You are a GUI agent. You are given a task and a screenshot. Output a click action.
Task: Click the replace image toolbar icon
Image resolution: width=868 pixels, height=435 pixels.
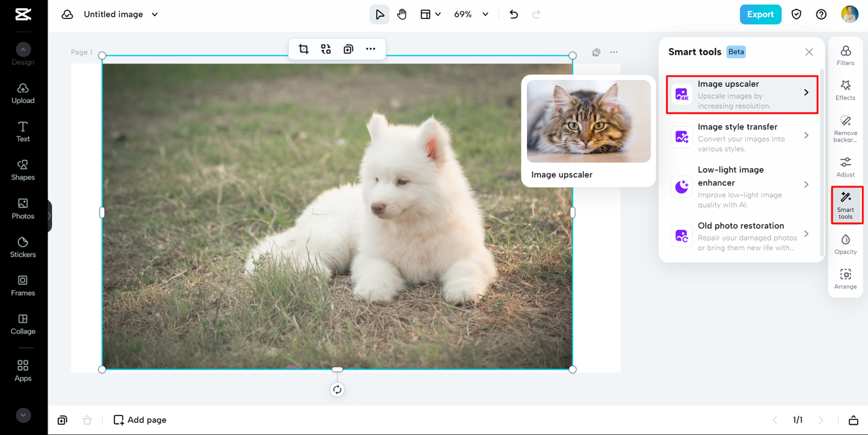tap(326, 49)
